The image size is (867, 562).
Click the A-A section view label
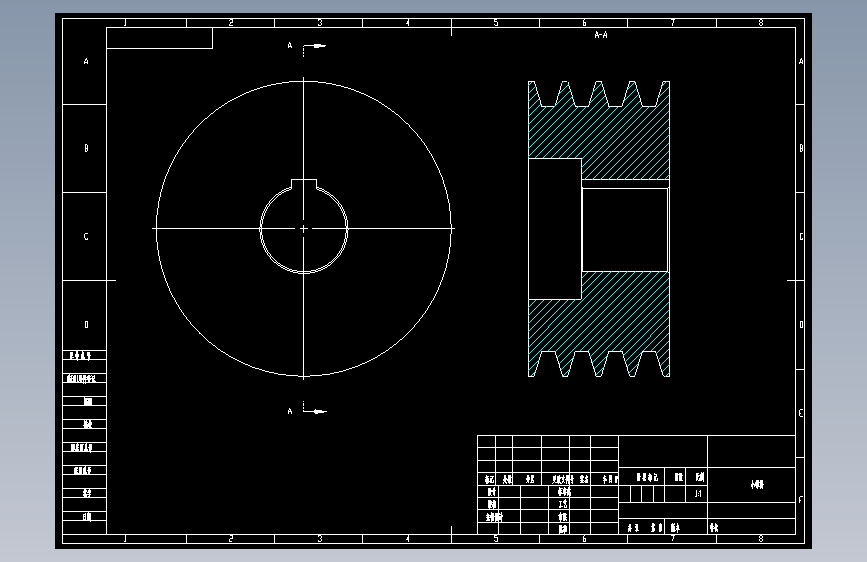pos(601,35)
